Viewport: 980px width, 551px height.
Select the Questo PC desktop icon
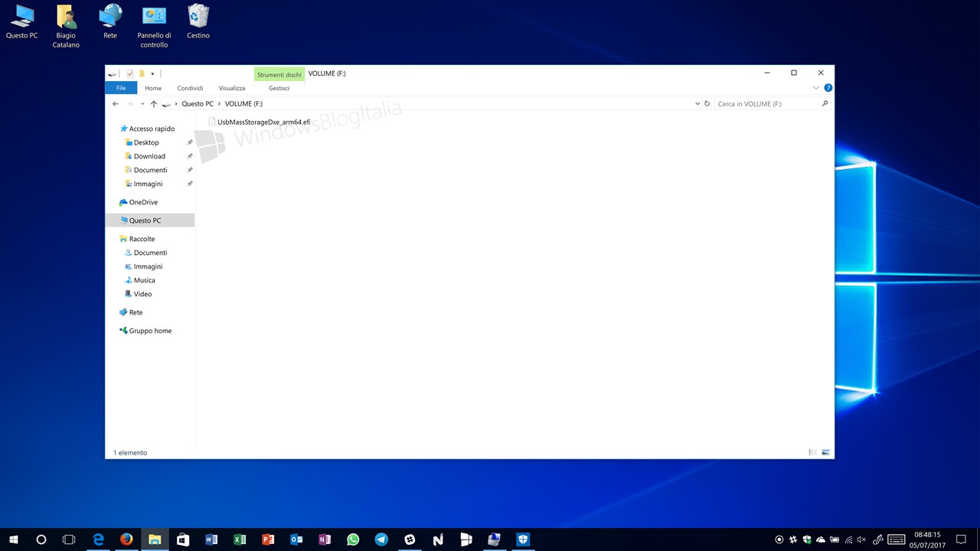(x=21, y=21)
